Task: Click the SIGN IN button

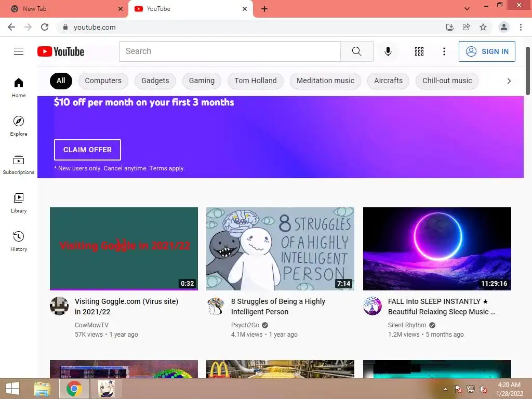Action: point(487,51)
